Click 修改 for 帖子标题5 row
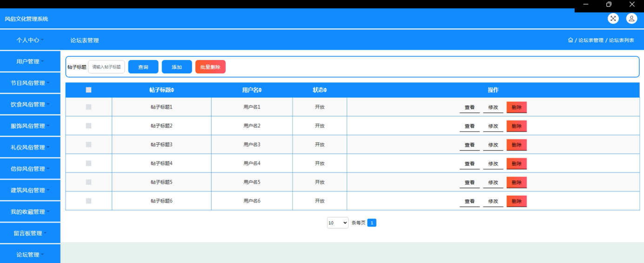The height and width of the screenshot is (263, 644). coord(493,183)
